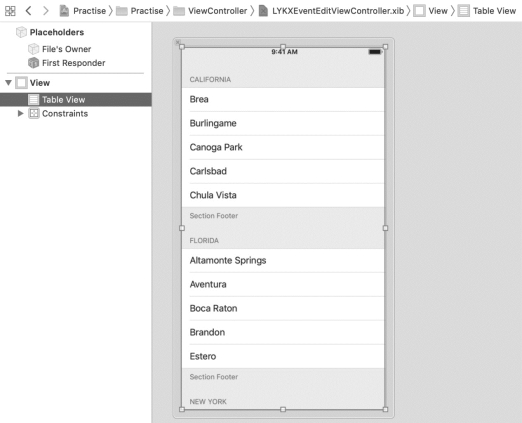
Task: Go forward with the right arrow
Action: 46,11
